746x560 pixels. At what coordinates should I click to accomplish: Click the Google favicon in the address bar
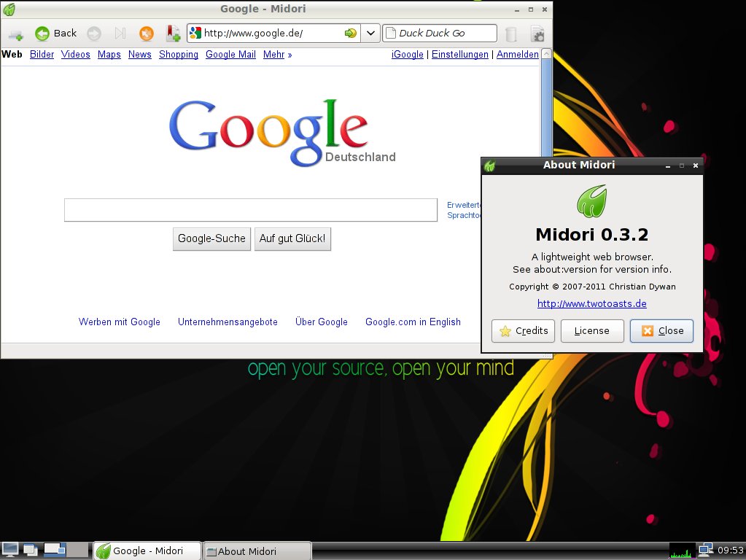pos(195,33)
